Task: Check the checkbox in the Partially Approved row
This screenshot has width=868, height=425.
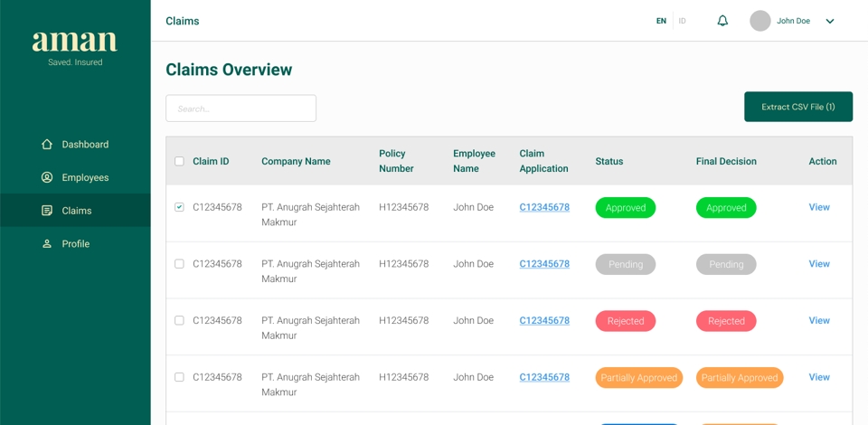Action: 179,377
